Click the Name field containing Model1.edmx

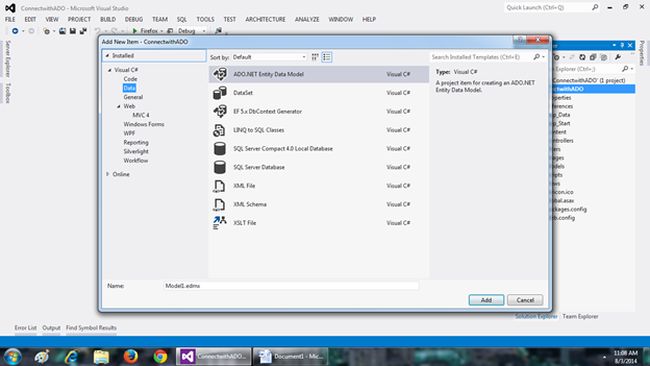291,286
